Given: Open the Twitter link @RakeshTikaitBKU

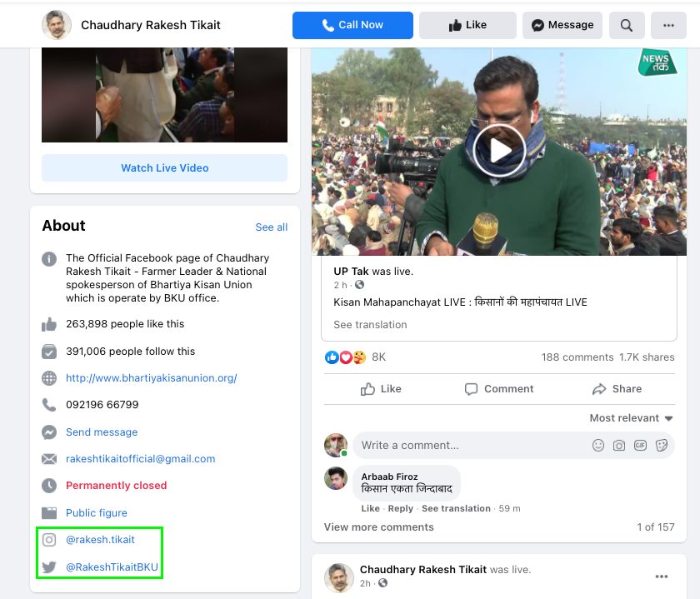Looking at the screenshot, I should click(x=112, y=567).
